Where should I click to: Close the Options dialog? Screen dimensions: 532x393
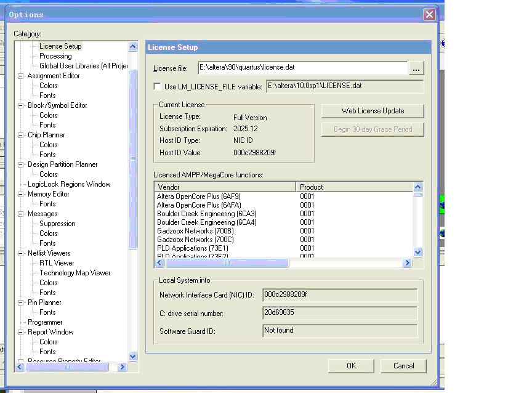click(429, 15)
